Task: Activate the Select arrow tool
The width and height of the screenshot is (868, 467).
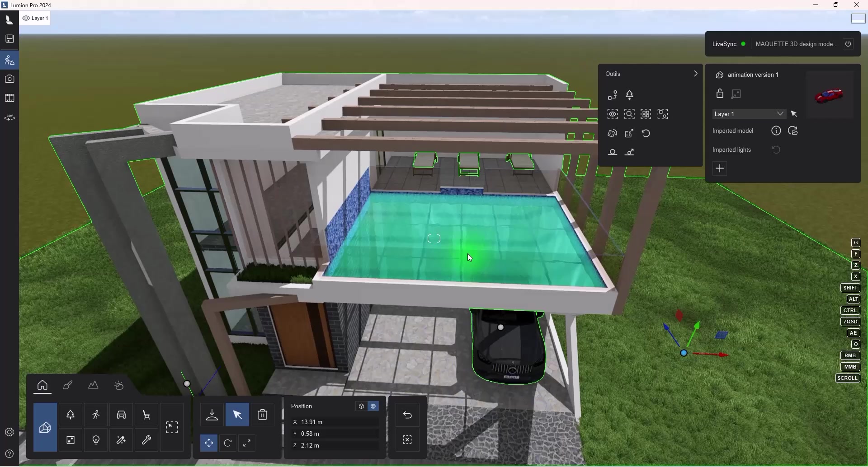Action: point(237,415)
